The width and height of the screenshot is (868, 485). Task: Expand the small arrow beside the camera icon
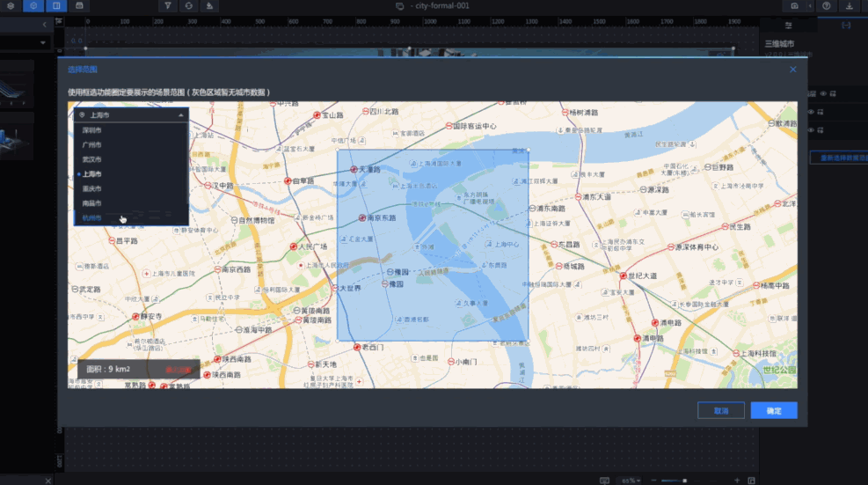tap(810, 5)
